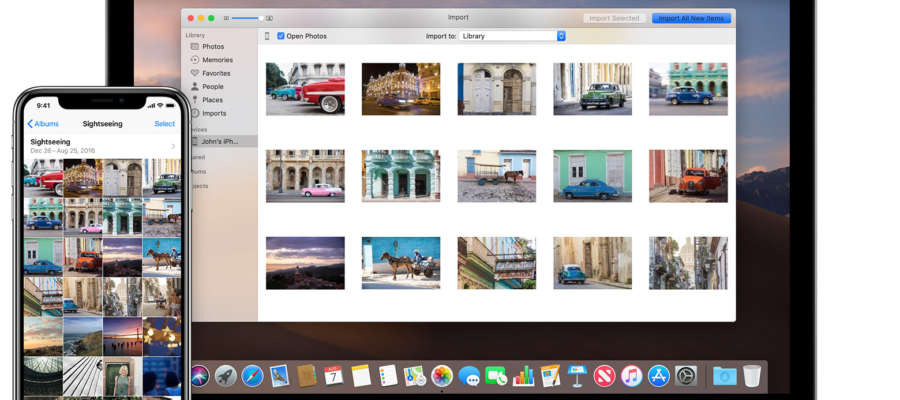Select blue car against green wall photo

[x=592, y=176]
